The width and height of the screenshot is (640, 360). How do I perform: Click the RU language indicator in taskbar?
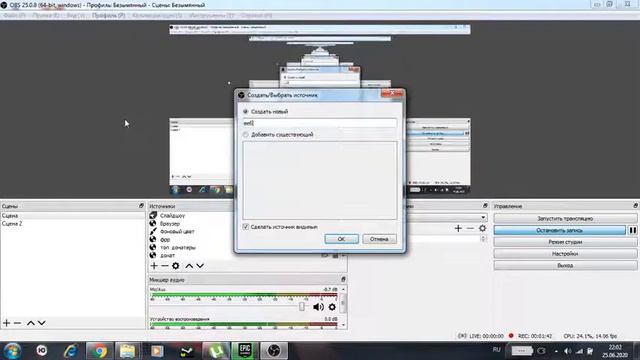click(496, 350)
